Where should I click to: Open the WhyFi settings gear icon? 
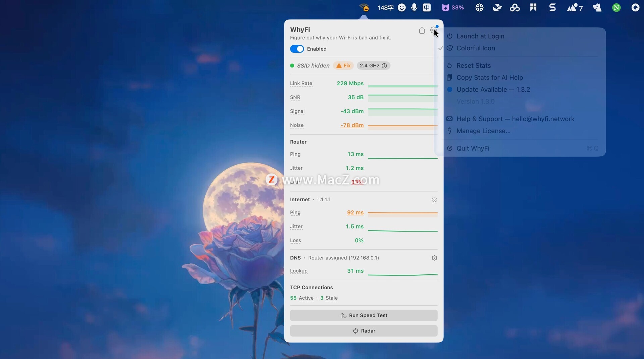(x=433, y=30)
